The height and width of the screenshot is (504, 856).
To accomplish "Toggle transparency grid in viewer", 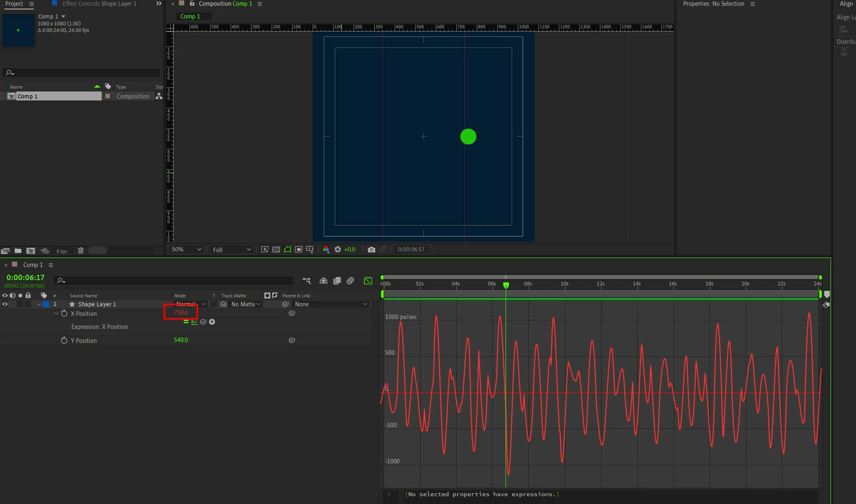I will click(276, 249).
